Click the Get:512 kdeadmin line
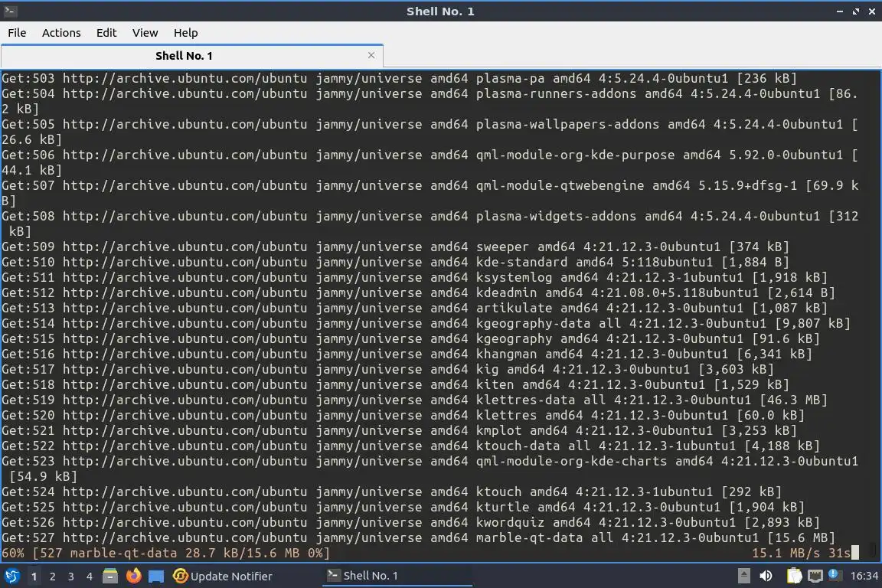Viewport: 882px width, 588px height. tap(419, 292)
